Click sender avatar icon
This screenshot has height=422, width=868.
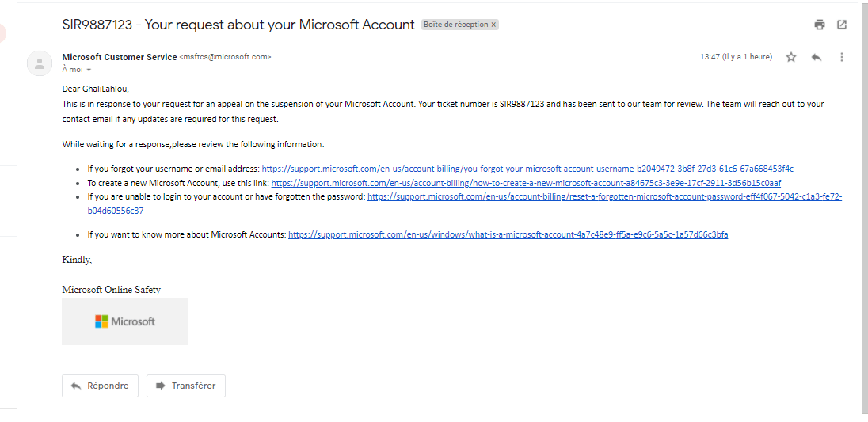coord(40,63)
